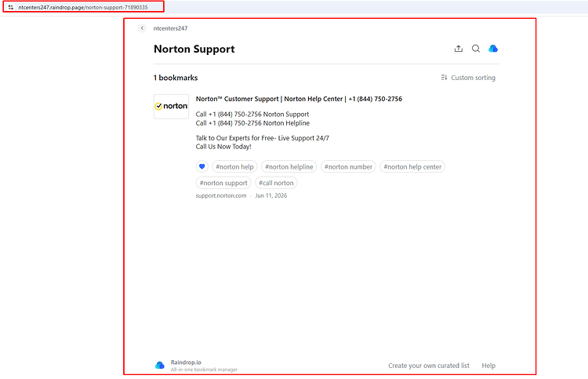Click the site info icon in address bar
This screenshot has height=379, width=588.
[10, 7]
